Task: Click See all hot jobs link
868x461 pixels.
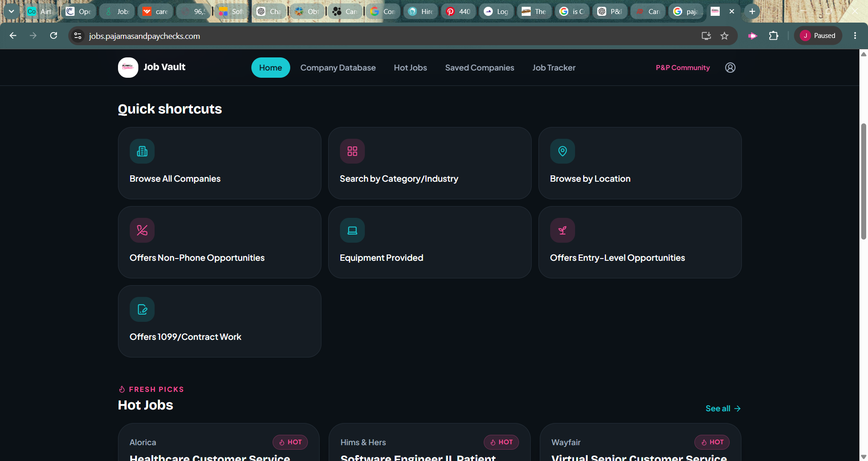Action: pyautogui.click(x=723, y=408)
